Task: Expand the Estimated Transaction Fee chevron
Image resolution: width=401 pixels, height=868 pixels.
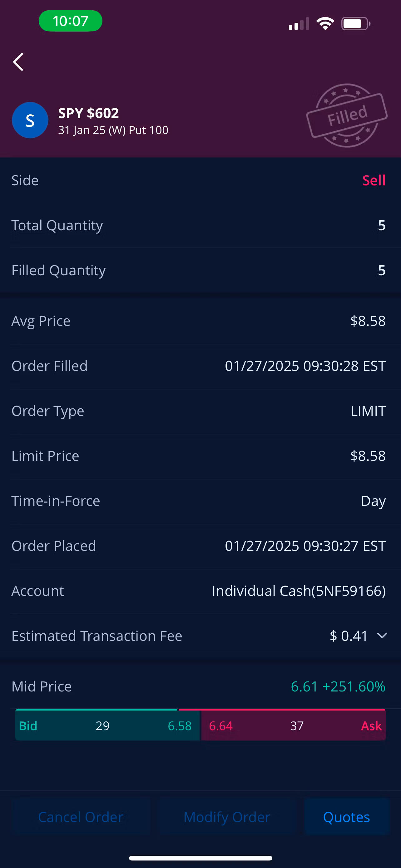Action: [382, 636]
